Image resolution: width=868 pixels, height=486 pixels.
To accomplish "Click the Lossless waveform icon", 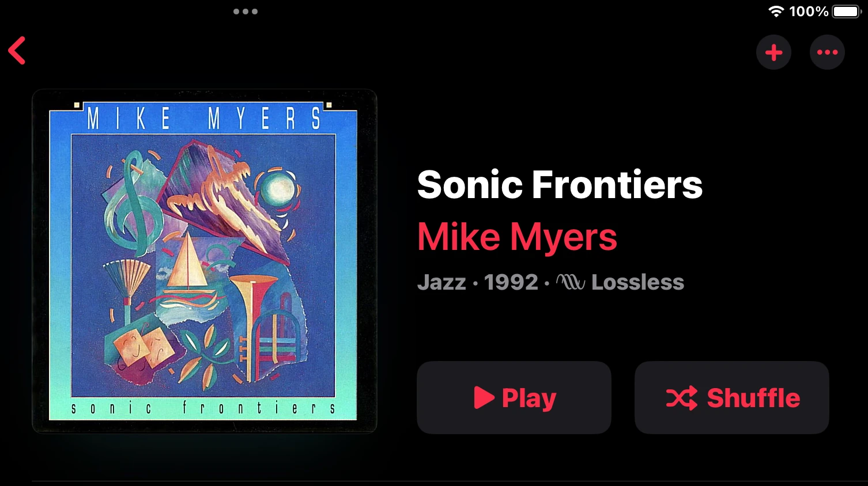I will coord(571,282).
